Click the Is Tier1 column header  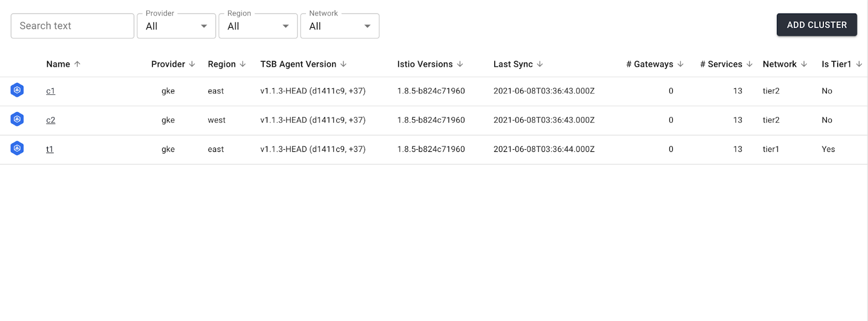pyautogui.click(x=837, y=64)
